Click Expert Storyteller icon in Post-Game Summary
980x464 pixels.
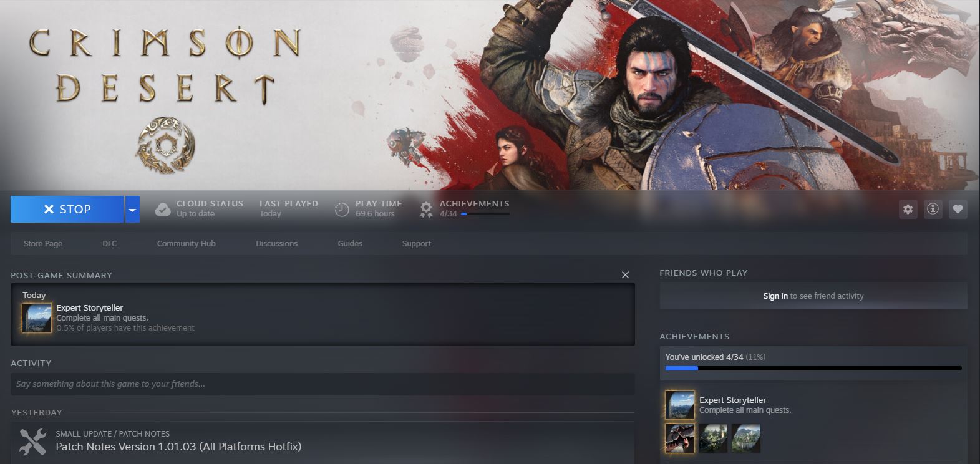point(37,318)
